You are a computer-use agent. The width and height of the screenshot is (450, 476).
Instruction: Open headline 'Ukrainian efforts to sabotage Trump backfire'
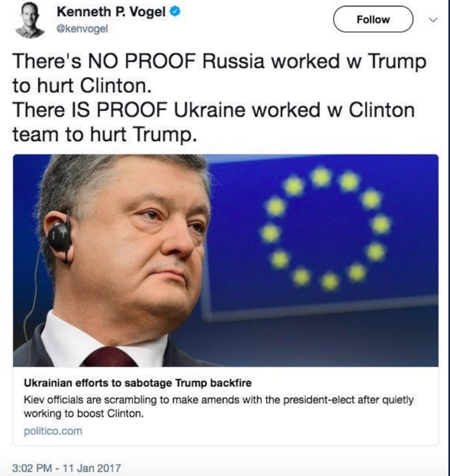coord(138,383)
